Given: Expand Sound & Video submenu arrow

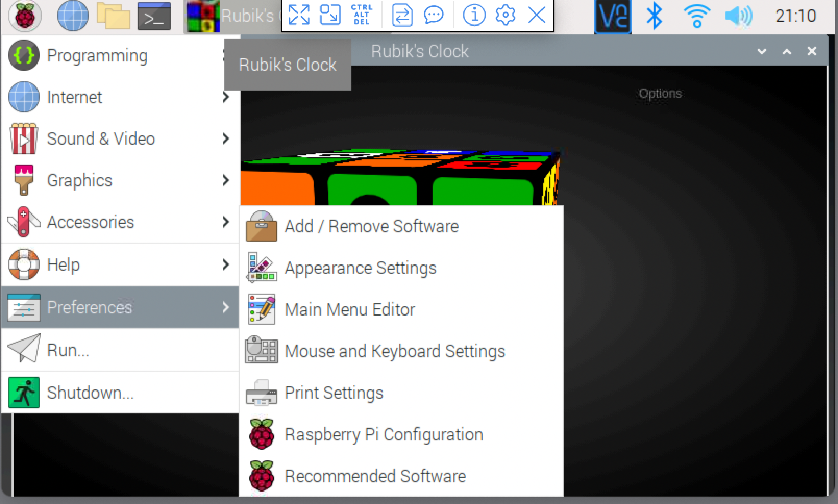Looking at the screenshot, I should [x=226, y=138].
